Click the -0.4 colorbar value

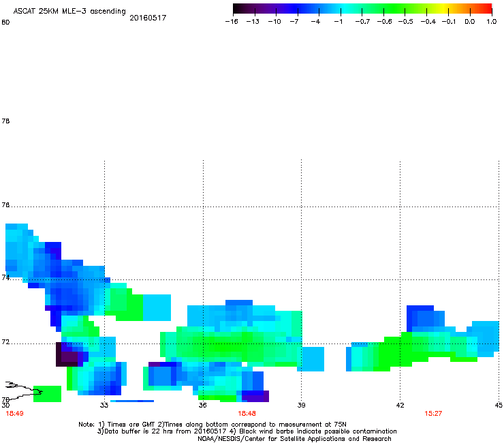428,22
